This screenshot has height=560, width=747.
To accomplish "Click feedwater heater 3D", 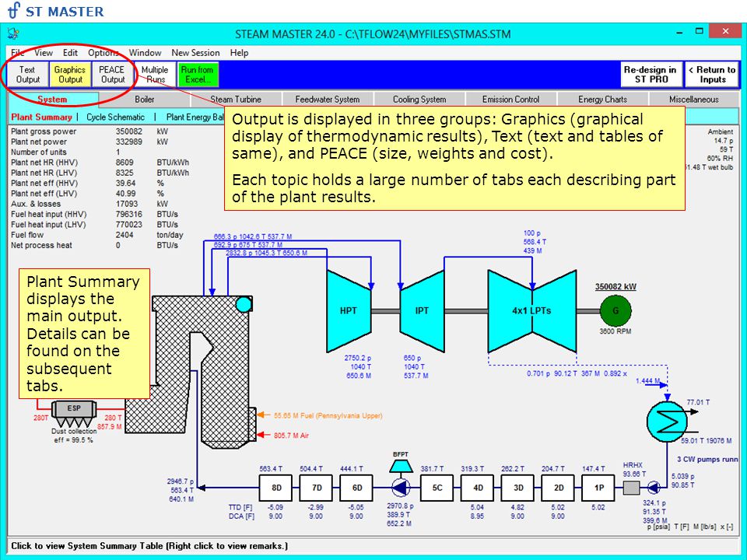I will (518, 488).
